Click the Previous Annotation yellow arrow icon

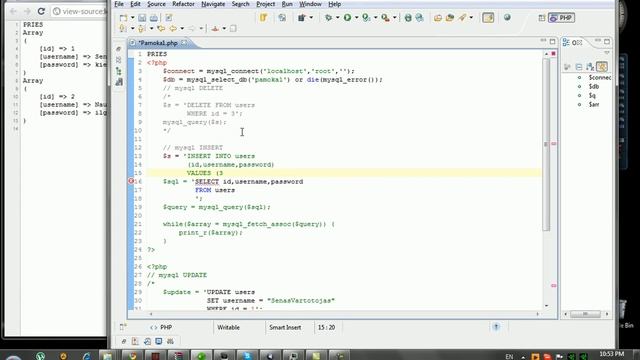click(142, 28)
